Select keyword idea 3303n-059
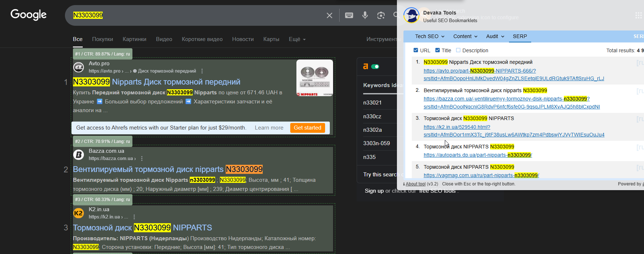 (x=377, y=143)
